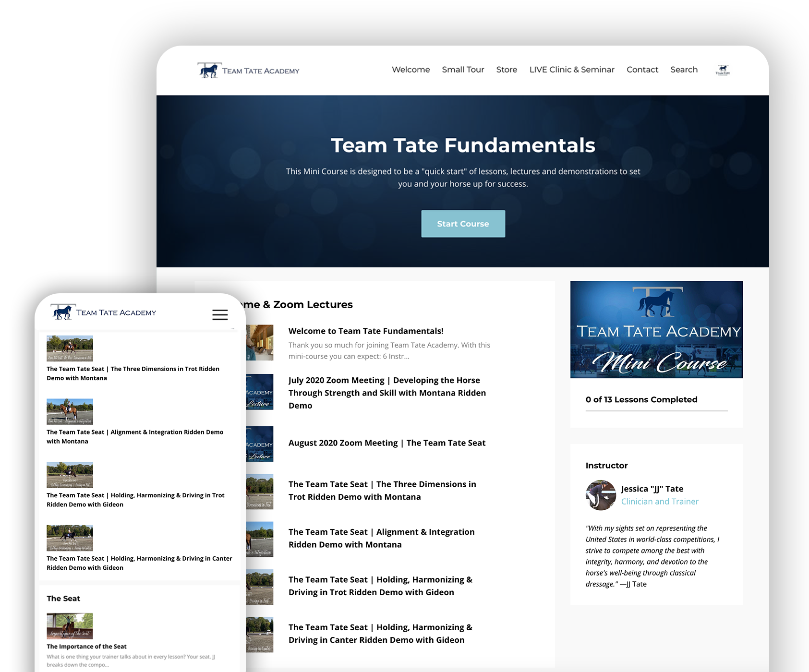This screenshot has width=809, height=672.
Task: Click phone thumbnail for Driving in Trot with Gideon
Action: (x=70, y=475)
